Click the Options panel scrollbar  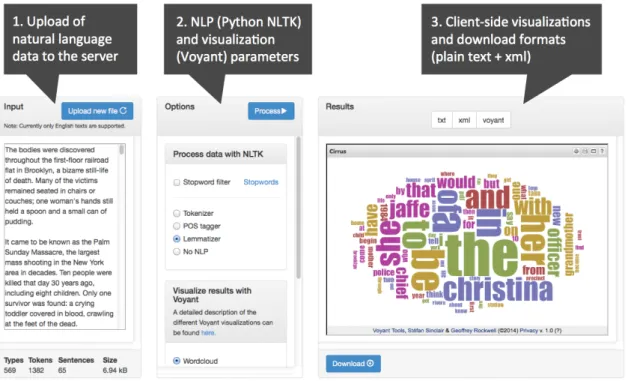[x=298, y=208]
